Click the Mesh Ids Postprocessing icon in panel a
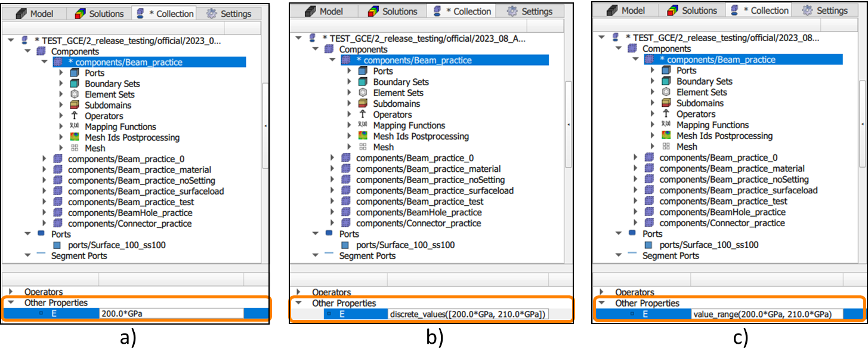Viewport: 868px width, 364px height. pyautogui.click(x=75, y=137)
